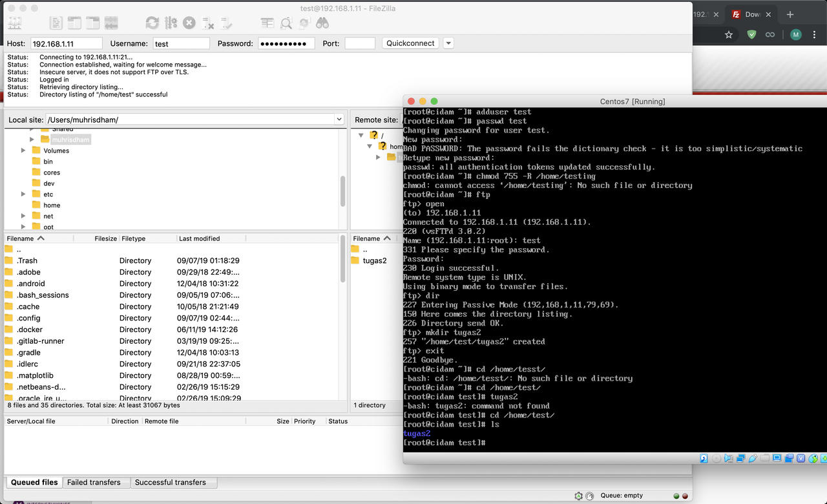Switch to the Failed transfers tab
Screen dimensions: 827x504
click(95, 482)
